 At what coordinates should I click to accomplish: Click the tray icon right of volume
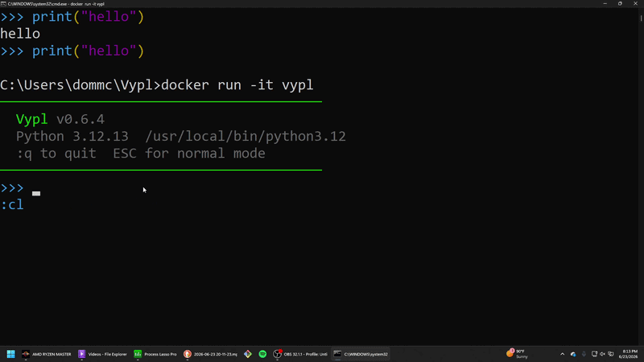[x=611, y=354]
